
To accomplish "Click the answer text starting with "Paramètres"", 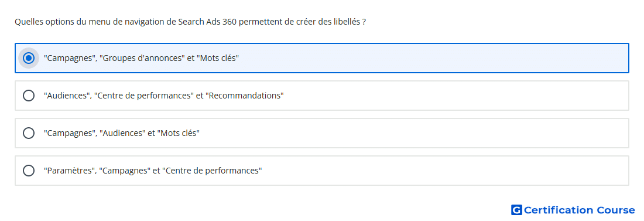I will [x=153, y=171].
